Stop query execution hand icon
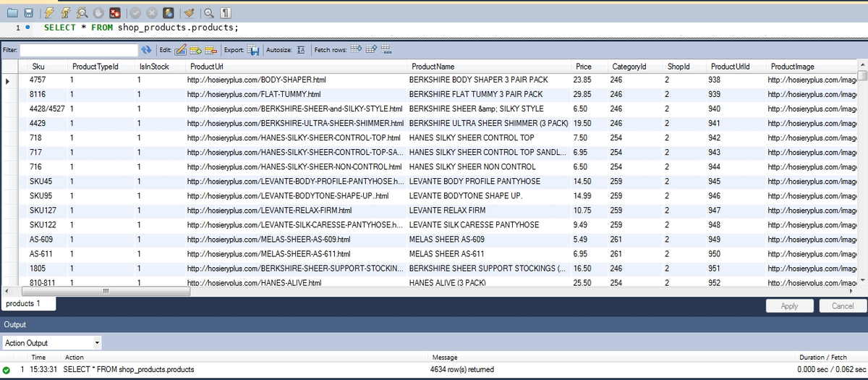Screen dimensions: 868x380 [98, 13]
